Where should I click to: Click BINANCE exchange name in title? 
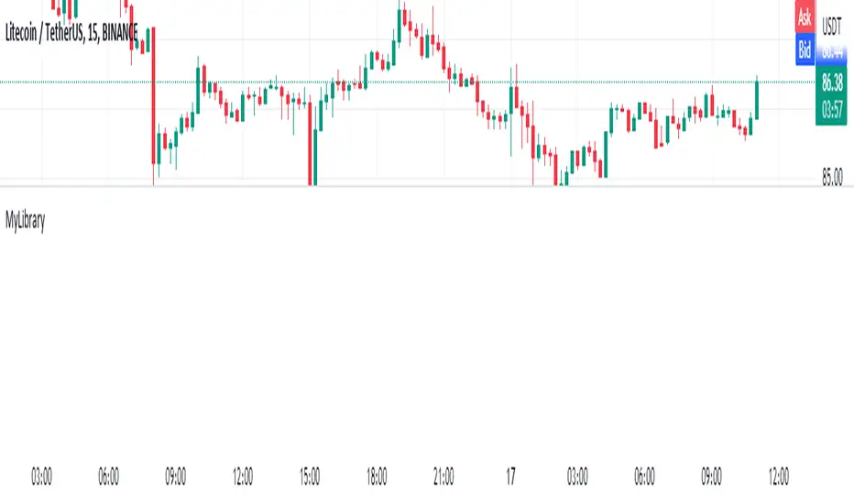click(120, 33)
